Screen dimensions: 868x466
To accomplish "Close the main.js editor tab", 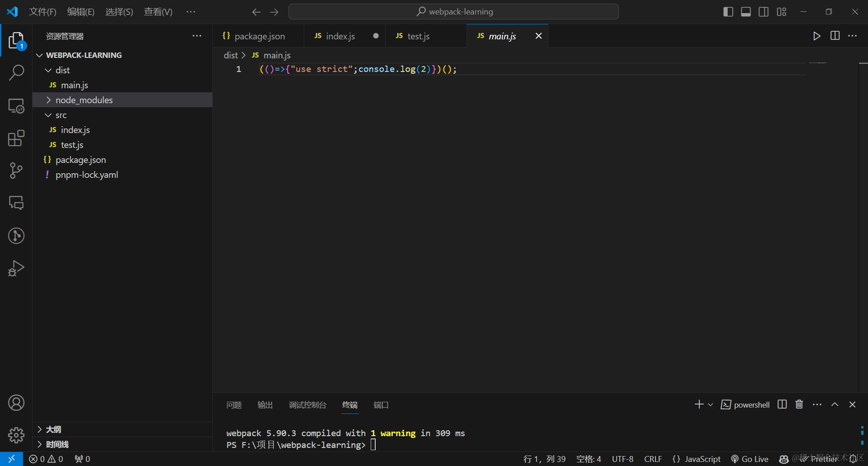I will pos(538,36).
